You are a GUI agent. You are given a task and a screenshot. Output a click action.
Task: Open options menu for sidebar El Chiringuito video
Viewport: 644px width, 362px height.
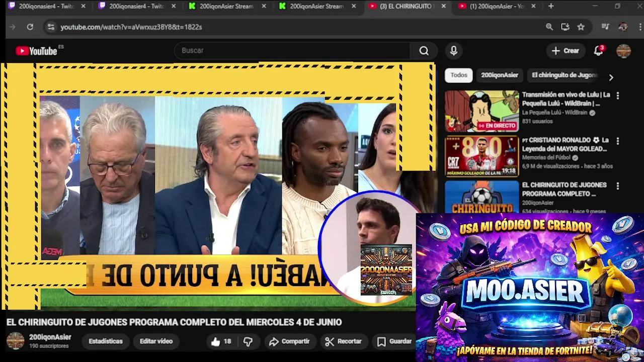coord(618,186)
